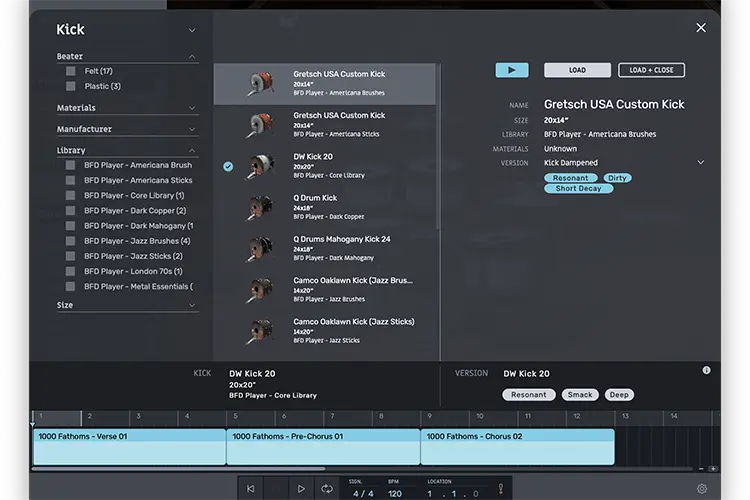Click the LOAD button
Image resolution: width=750 pixels, height=500 pixels.
pyautogui.click(x=577, y=70)
